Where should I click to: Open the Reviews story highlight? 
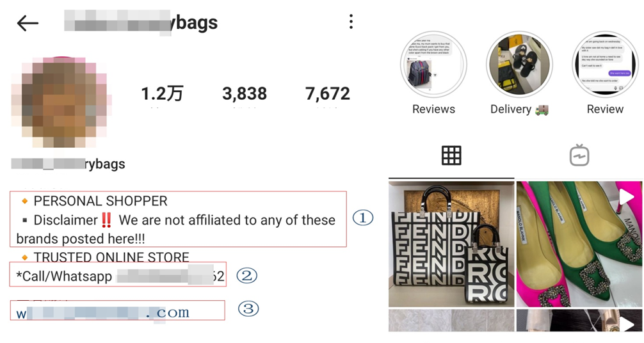coord(433,64)
